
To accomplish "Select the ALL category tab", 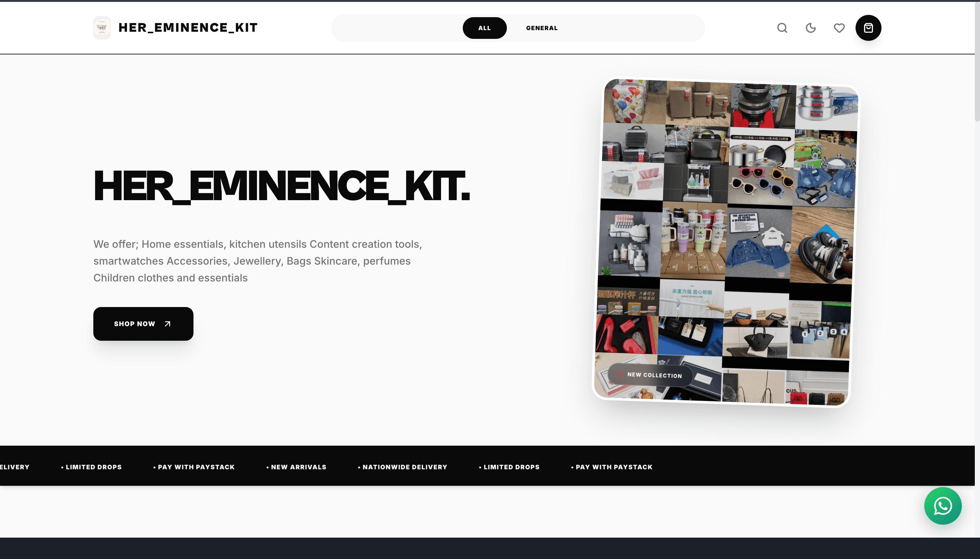I will click(x=484, y=28).
